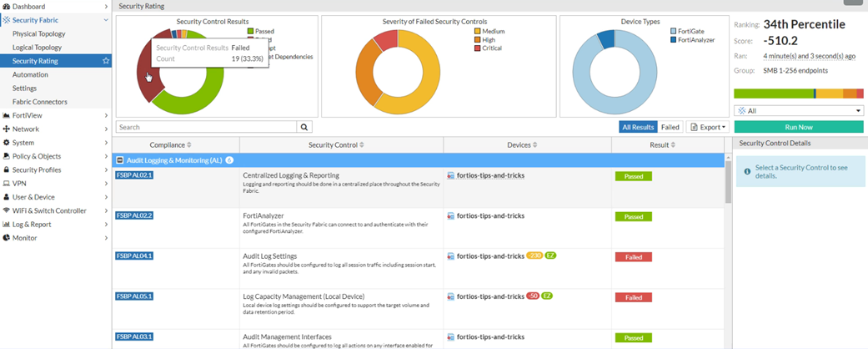Click the FortiView chart icon
Viewport: 868px width, 349px height.
[x=7, y=116]
